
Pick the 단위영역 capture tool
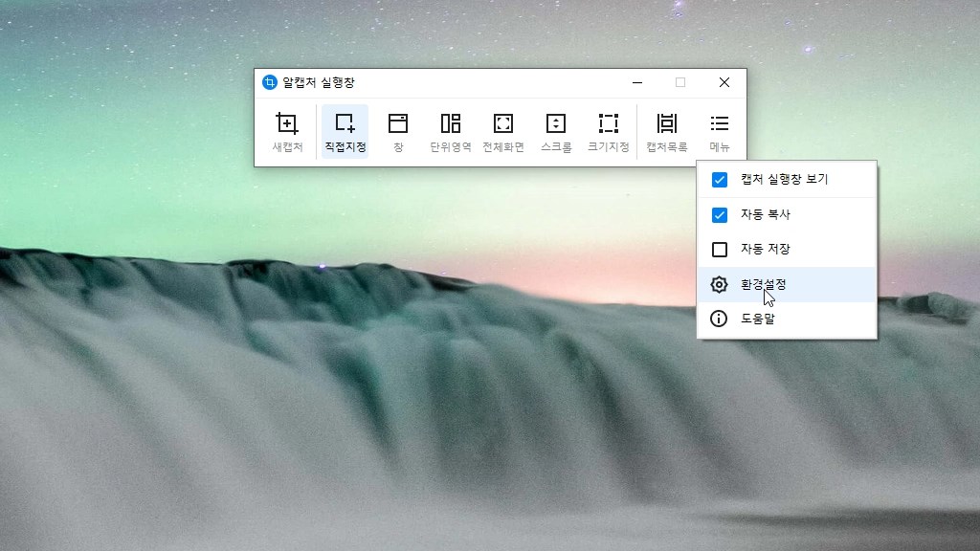(451, 132)
